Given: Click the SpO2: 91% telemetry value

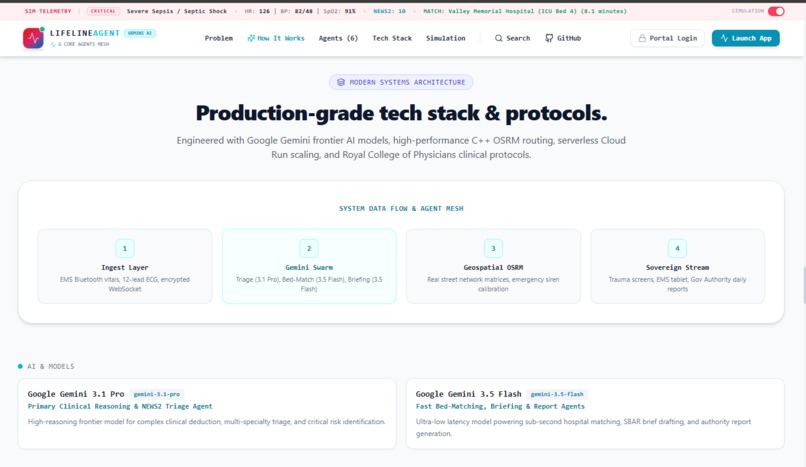Looking at the screenshot, I should [x=339, y=11].
